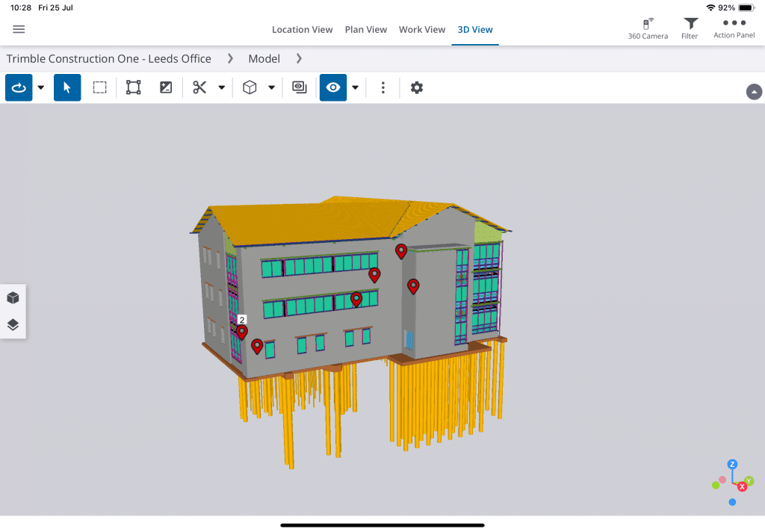Select the orbit rotate tool

[19, 87]
